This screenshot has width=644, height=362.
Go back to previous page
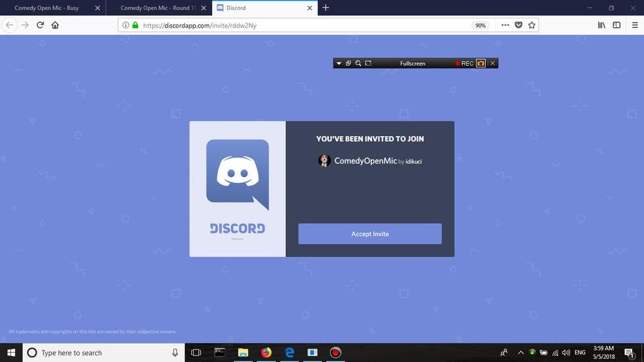[9, 25]
